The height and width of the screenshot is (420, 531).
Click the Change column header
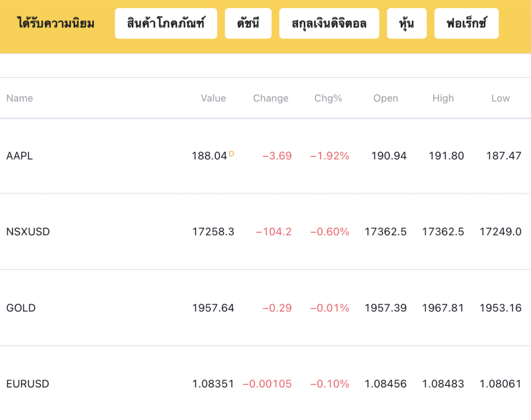271,98
